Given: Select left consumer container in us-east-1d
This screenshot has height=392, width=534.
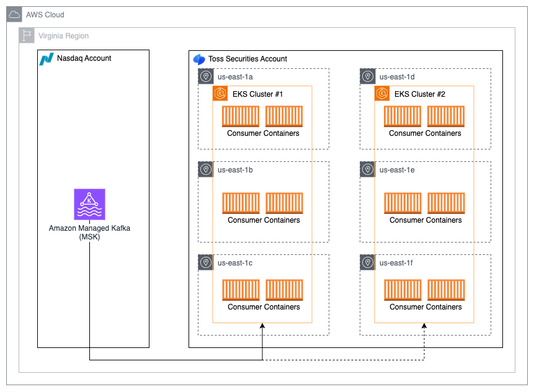Looking at the screenshot, I should 403,116.
